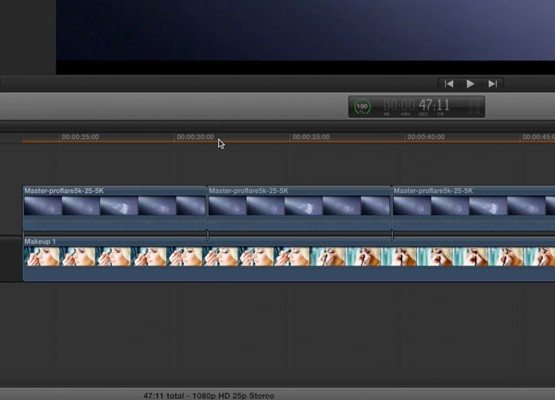Select the Makeup 1 clip

click(x=289, y=259)
